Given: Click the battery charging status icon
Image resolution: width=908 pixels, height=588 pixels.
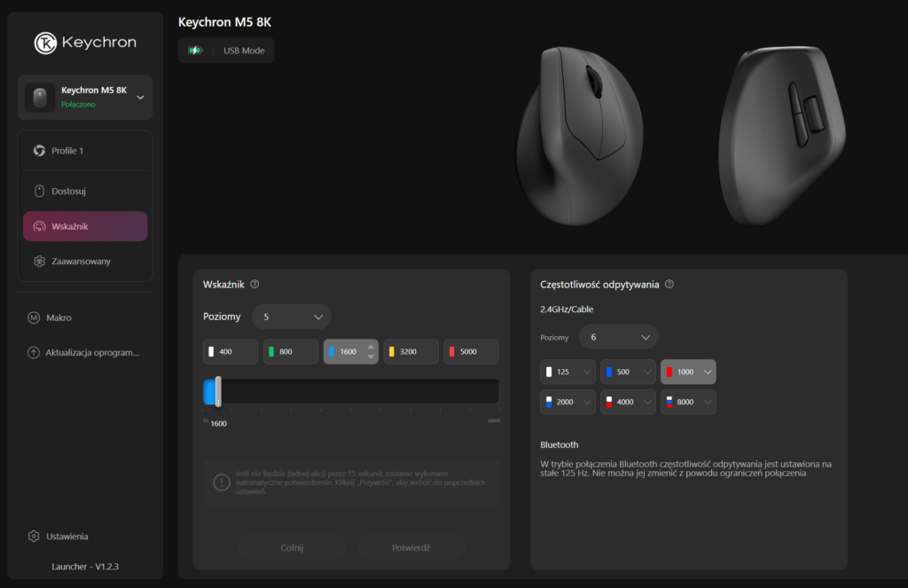Looking at the screenshot, I should pyautogui.click(x=194, y=51).
